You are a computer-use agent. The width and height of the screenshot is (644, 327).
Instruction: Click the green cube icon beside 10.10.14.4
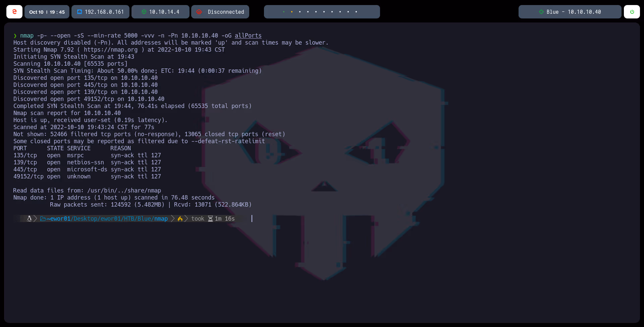(144, 12)
